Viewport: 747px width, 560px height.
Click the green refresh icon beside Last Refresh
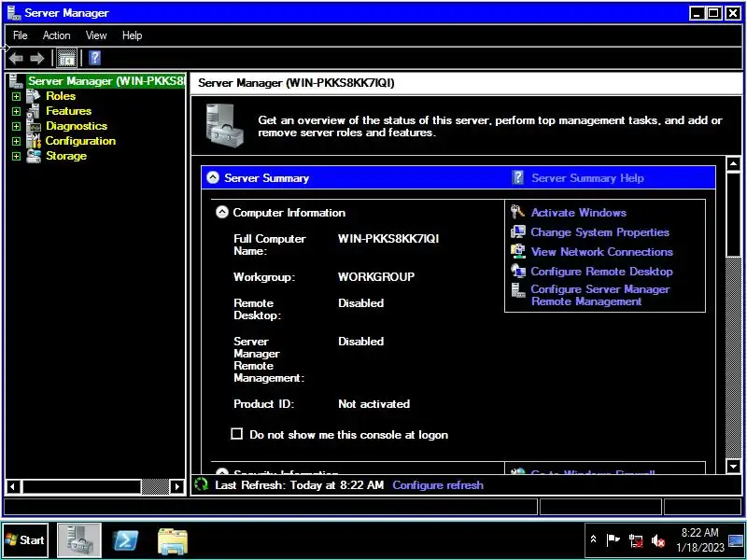click(x=202, y=484)
